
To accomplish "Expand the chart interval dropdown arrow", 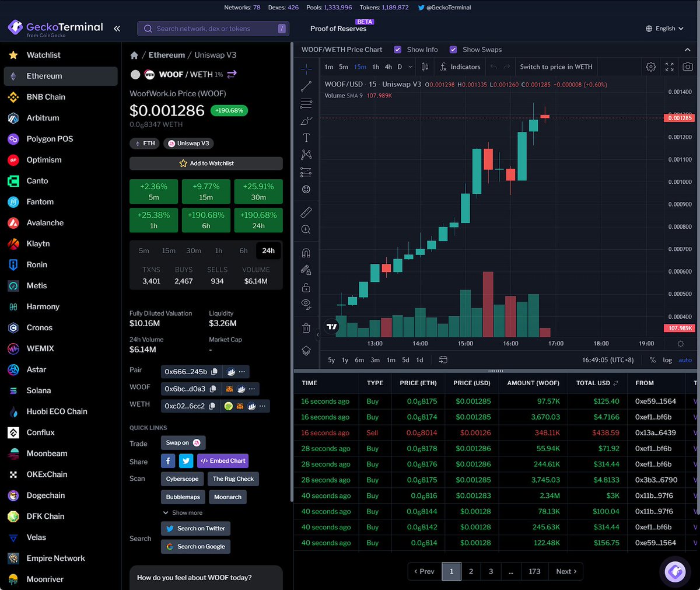I will click(411, 67).
